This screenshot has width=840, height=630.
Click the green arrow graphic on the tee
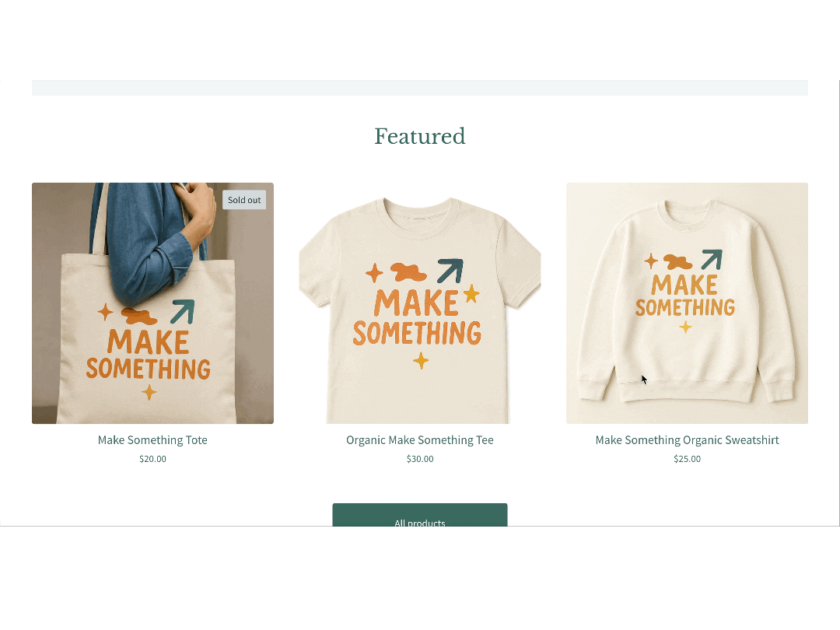point(450,271)
